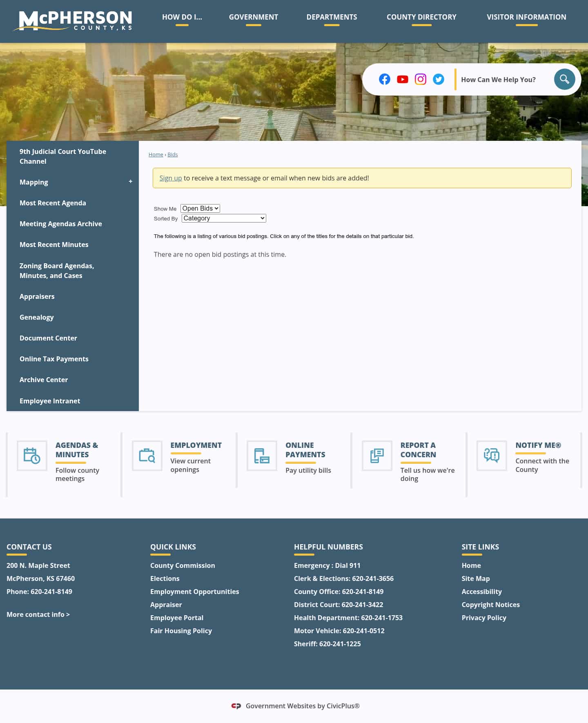Open the County Directory menu
Viewport: 588px width, 723px height.
(421, 17)
